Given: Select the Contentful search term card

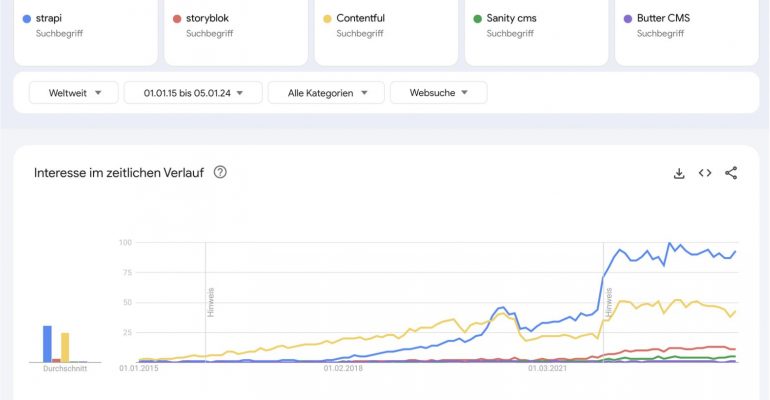Looking at the screenshot, I should point(386,32).
